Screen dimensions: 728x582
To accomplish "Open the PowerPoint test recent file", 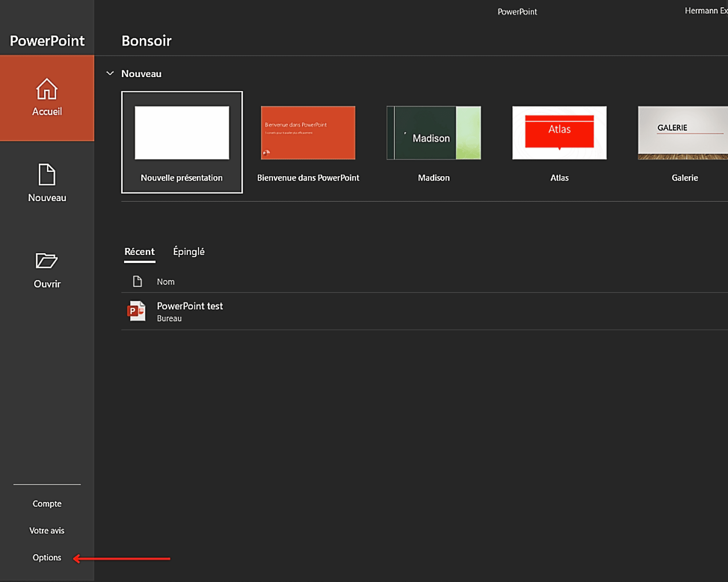I will tap(424, 311).
